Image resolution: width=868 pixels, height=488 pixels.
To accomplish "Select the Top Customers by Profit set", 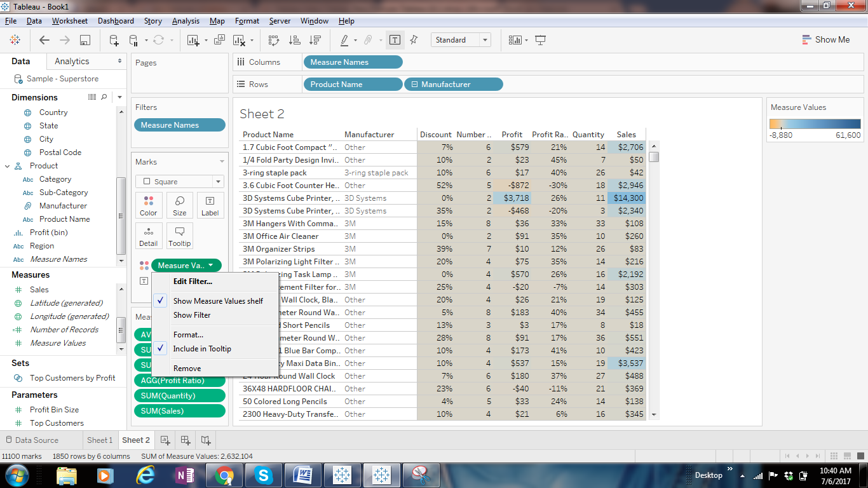I will [72, 378].
